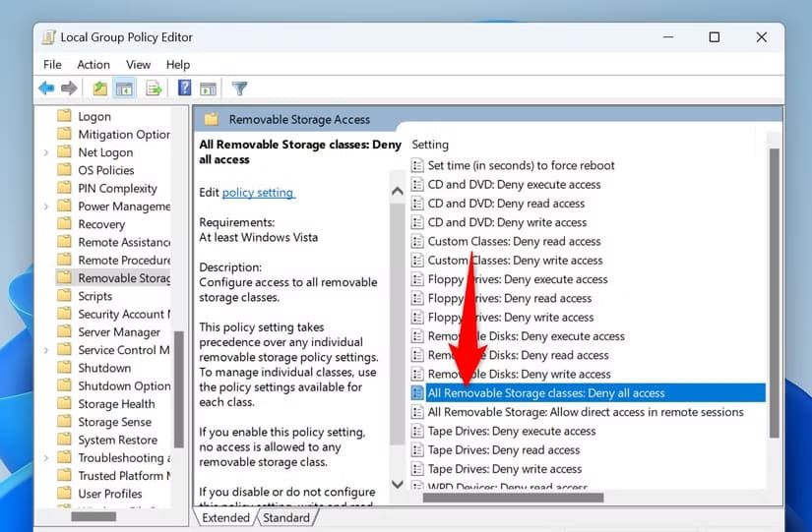
Task: Click policy icon beside Tape Drives: Deny execute access
Action: click(x=417, y=431)
